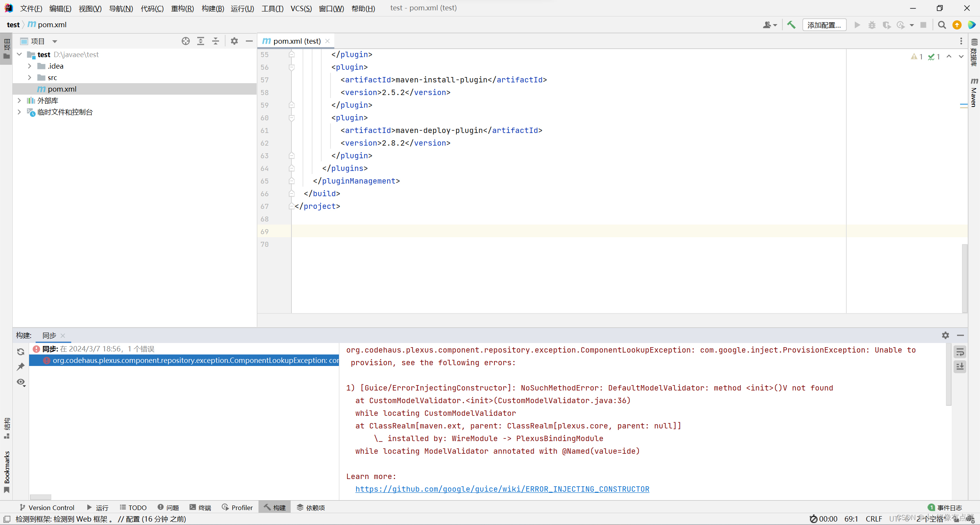Switch to the 终端 tool tab

pyautogui.click(x=200, y=507)
